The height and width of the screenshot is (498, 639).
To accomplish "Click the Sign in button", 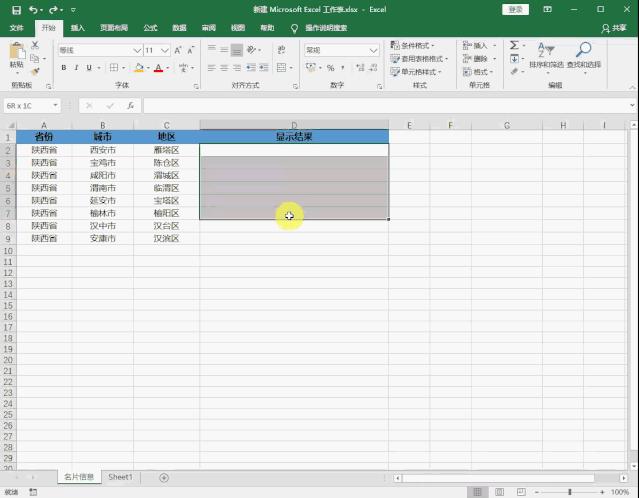I will (x=516, y=9).
